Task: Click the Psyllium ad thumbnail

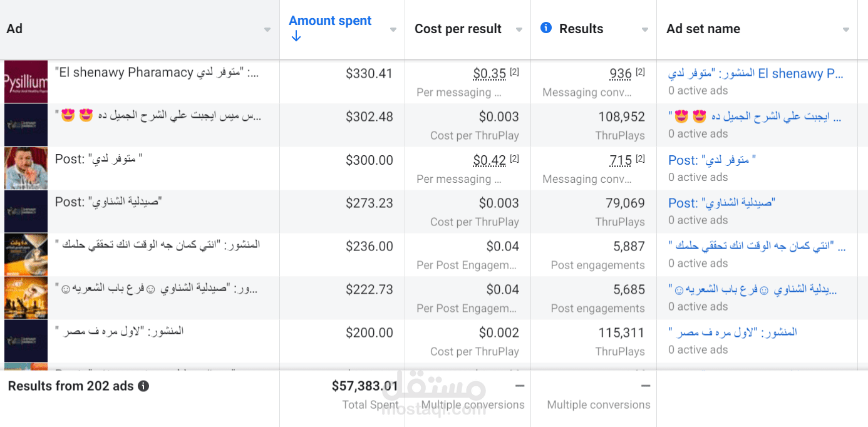Action: click(26, 81)
